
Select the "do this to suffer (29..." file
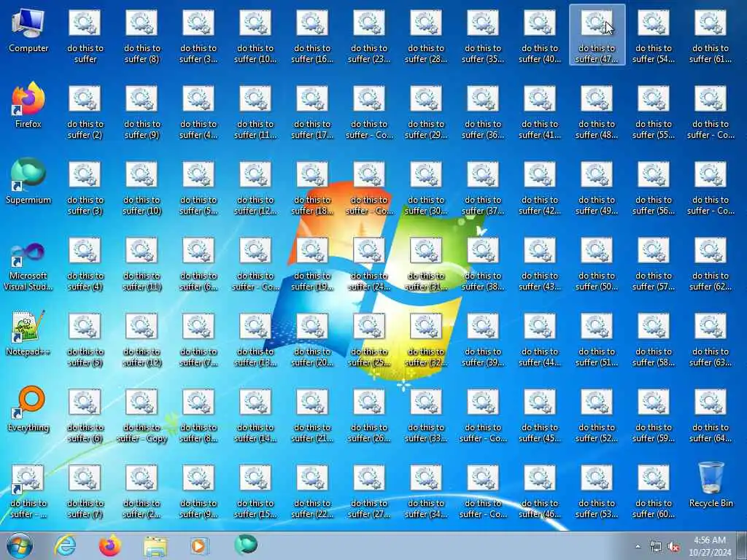click(x=426, y=112)
